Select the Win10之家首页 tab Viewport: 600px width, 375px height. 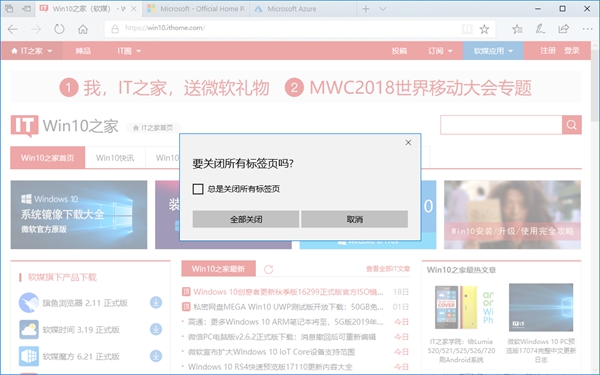click(47, 158)
